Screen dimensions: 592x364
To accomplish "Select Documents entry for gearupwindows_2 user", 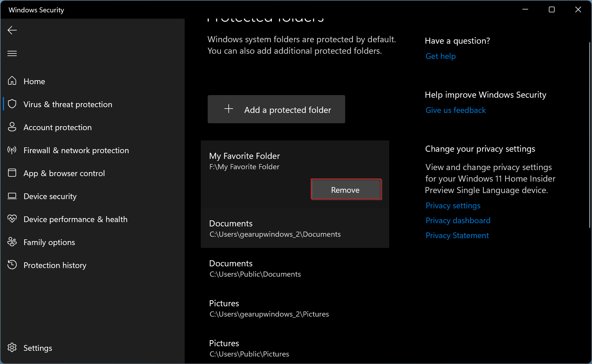I will 295,229.
